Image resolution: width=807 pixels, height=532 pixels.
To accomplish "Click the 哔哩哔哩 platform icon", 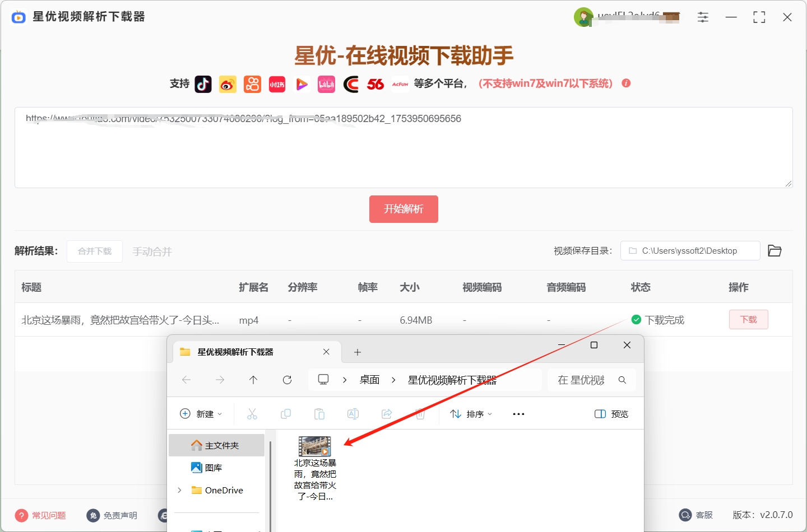I will 326,84.
